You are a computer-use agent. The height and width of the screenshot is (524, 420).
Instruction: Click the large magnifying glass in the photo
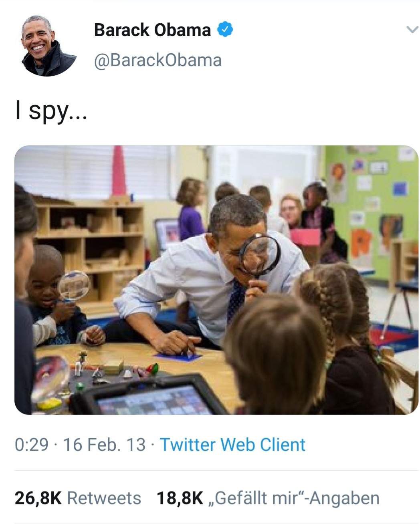[259, 255]
